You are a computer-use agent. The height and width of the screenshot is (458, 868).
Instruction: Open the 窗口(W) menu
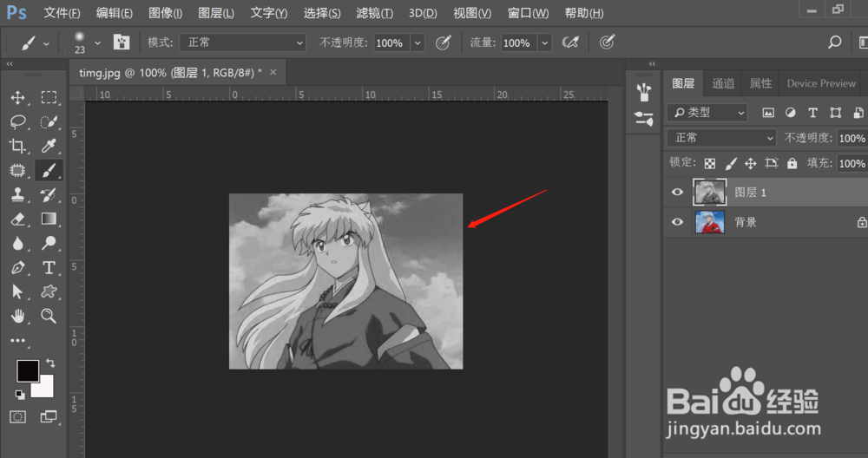click(x=528, y=13)
